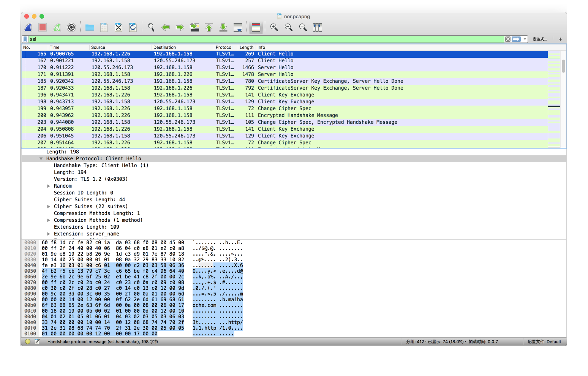Click the 表达式… expression button
This screenshot has height=376, width=588.
(x=539, y=39)
